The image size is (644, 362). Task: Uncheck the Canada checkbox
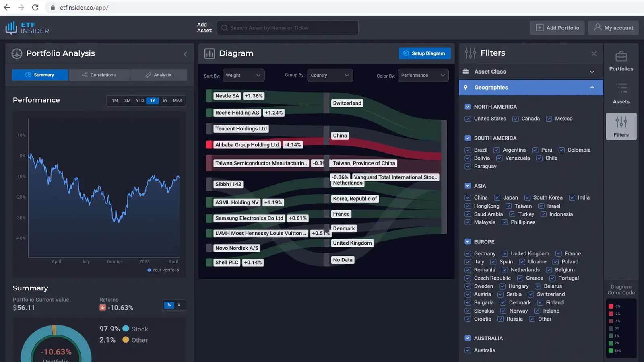(x=515, y=119)
